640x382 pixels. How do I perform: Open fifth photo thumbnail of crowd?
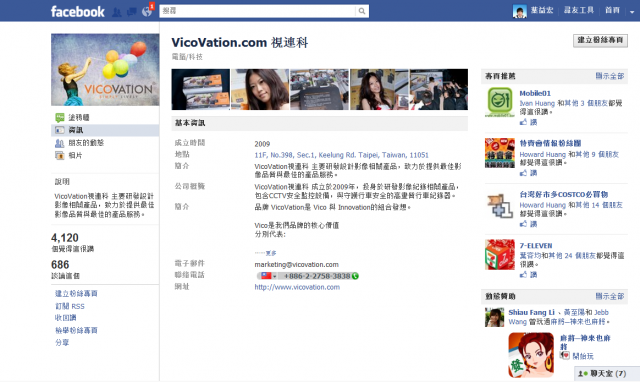439,89
